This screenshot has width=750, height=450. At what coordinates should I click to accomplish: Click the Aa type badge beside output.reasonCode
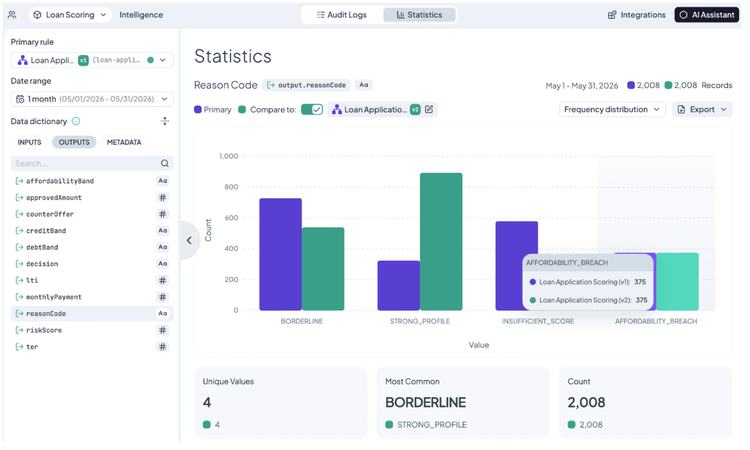click(x=364, y=85)
